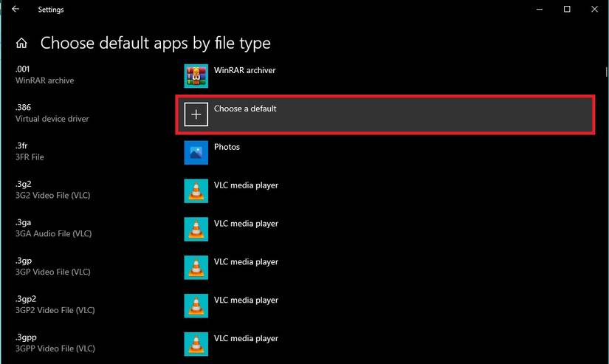
Task: Click the VLC cone icon for .3gp2
Action: pos(196,306)
